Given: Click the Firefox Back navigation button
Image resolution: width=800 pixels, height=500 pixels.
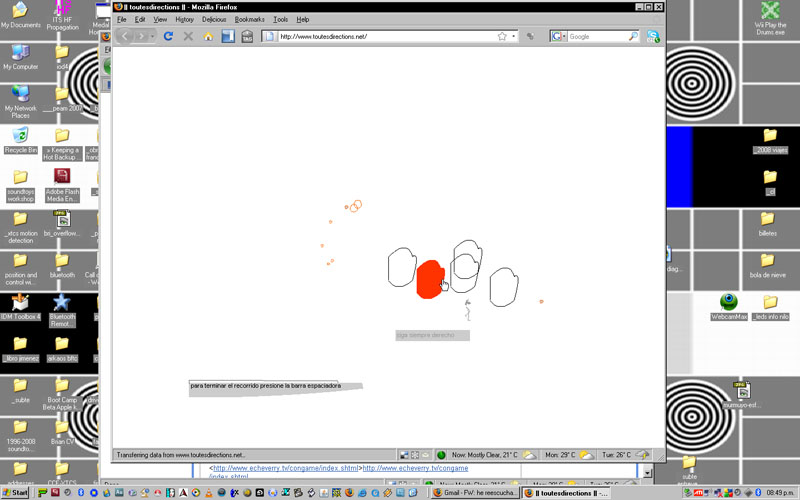Looking at the screenshot, I should (x=126, y=37).
